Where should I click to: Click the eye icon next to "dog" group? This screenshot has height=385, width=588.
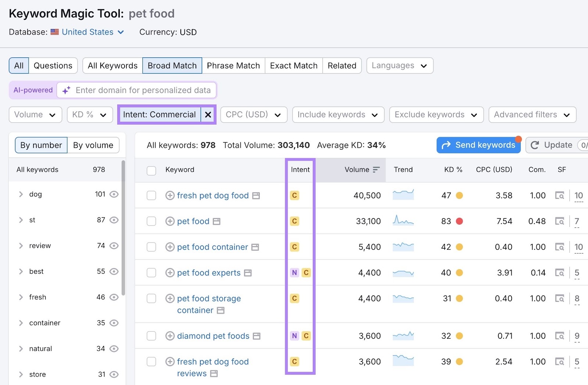[x=114, y=194]
